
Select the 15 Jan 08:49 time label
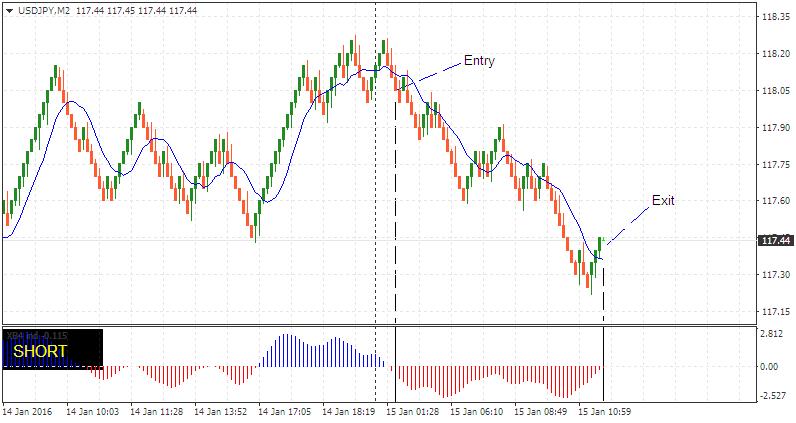tap(540, 411)
